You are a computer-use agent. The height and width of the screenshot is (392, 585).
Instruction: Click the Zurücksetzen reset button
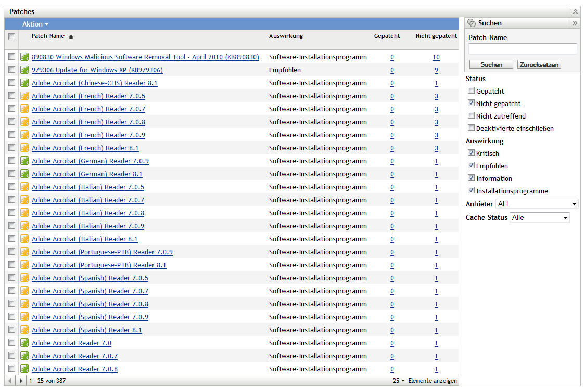click(x=539, y=64)
